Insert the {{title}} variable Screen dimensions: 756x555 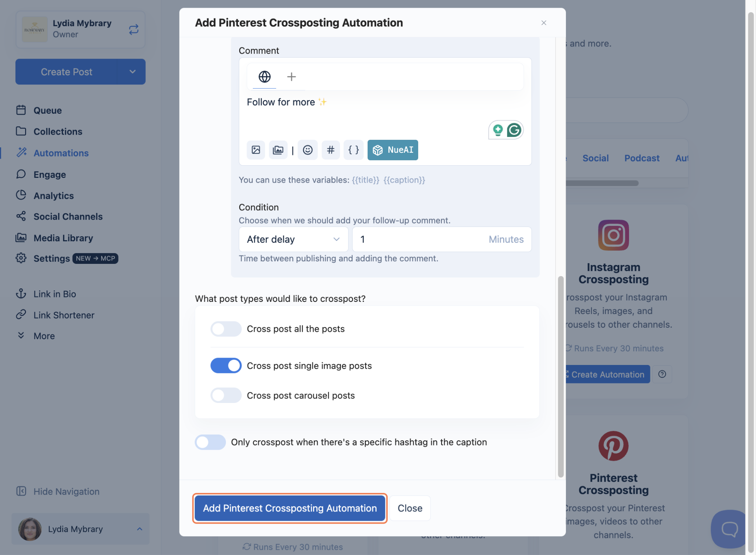tap(365, 180)
